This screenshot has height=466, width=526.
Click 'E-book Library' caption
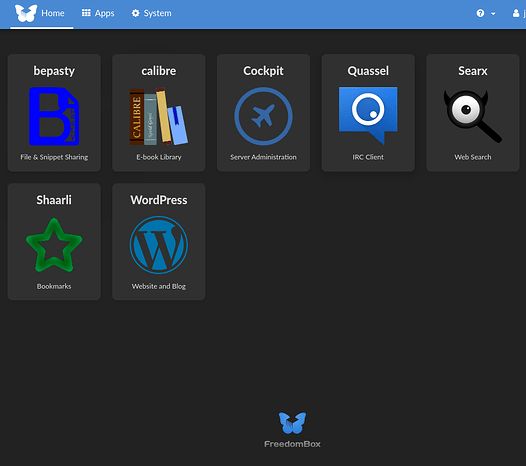pos(159,157)
